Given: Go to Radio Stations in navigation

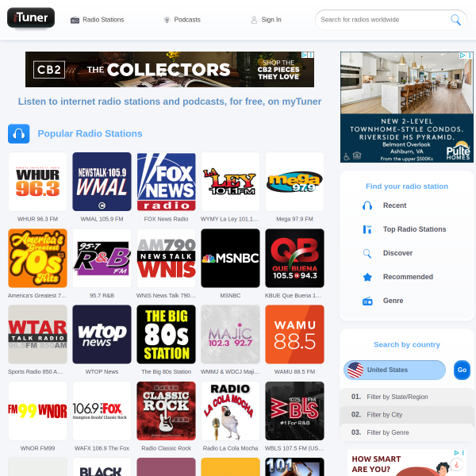Looking at the screenshot, I should tap(97, 20).
